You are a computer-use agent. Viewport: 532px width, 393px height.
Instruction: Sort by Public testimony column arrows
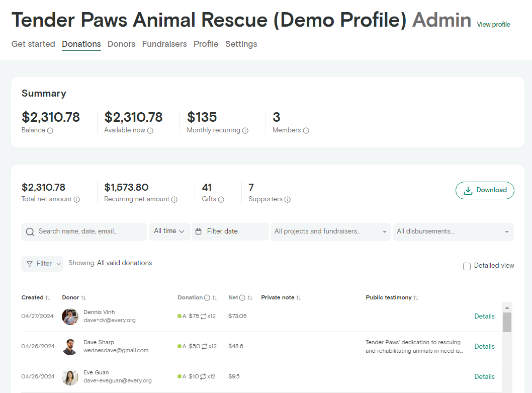(x=416, y=298)
